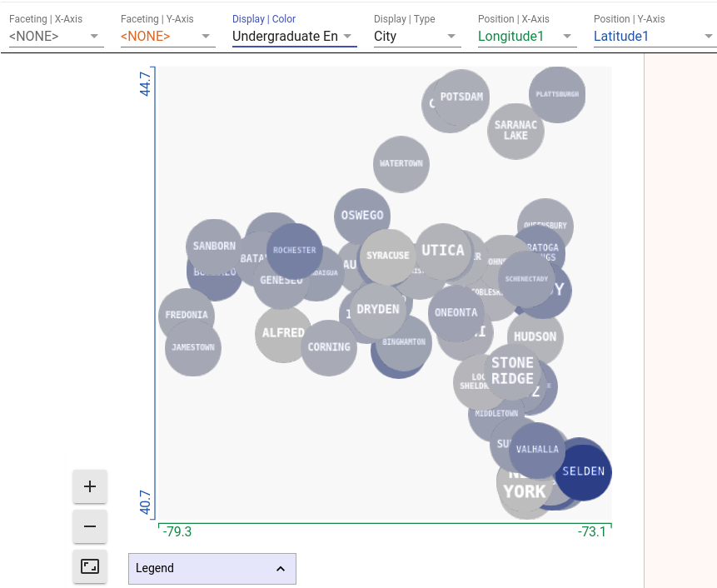The width and height of the screenshot is (717, 588).
Task: Click the VALHALLA circle
Action: [x=537, y=451]
